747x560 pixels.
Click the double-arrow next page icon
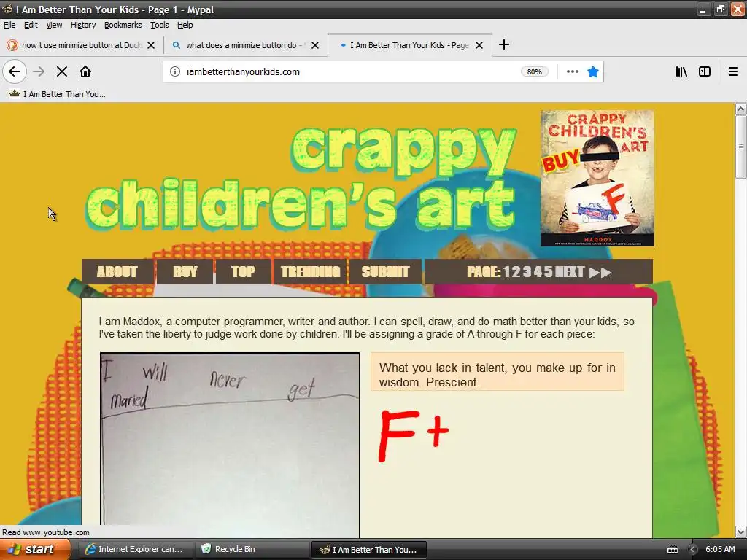tap(600, 273)
